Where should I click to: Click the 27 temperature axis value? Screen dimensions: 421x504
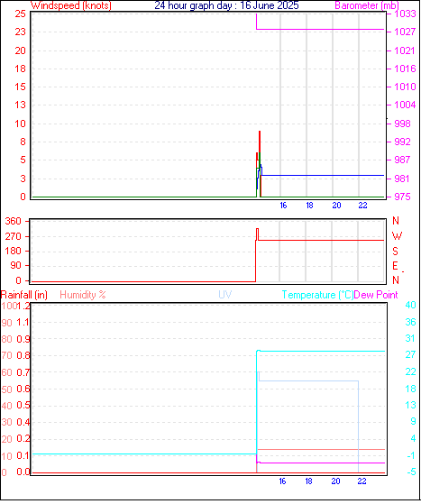(410, 354)
